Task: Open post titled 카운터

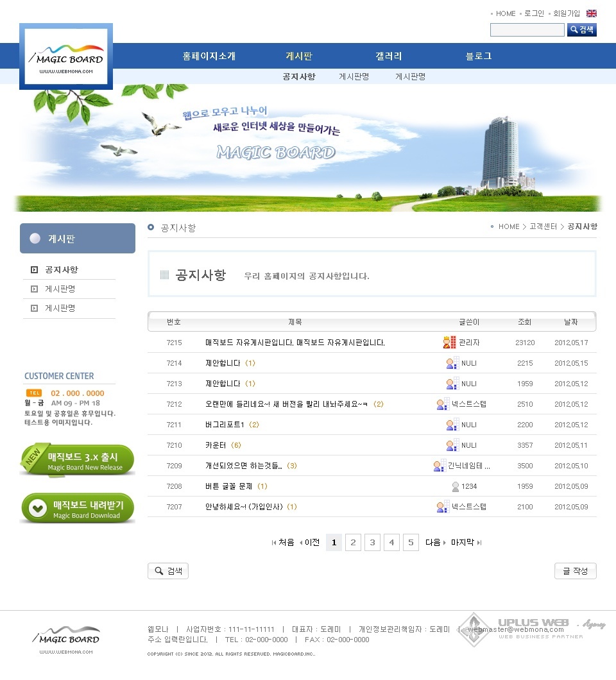Action: [x=216, y=445]
